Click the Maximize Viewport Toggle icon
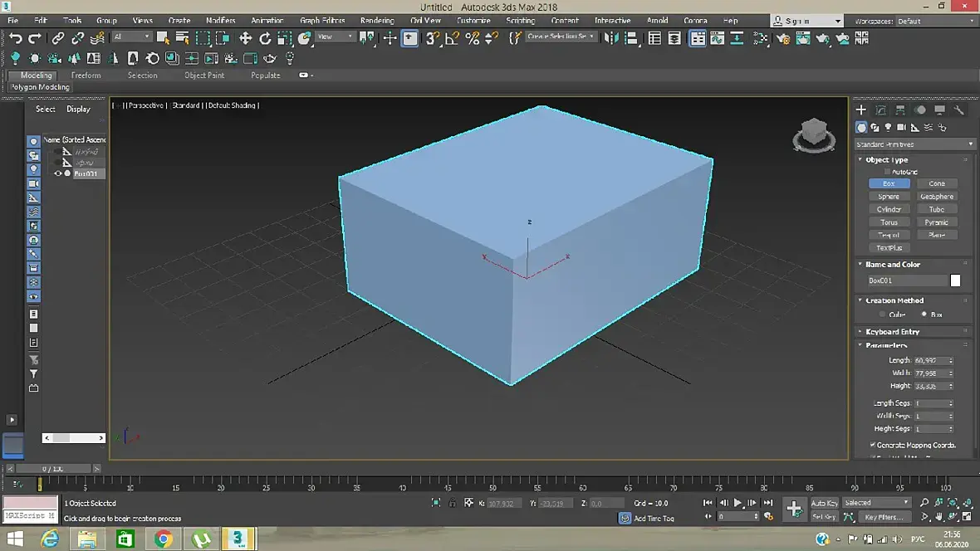This screenshot has width=980, height=551. (x=967, y=517)
